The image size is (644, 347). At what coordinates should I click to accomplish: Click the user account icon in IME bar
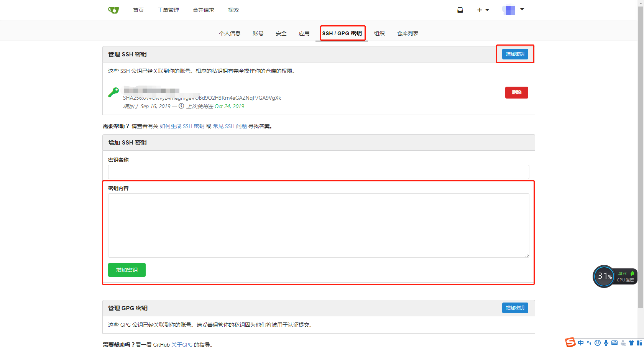coord(623,343)
